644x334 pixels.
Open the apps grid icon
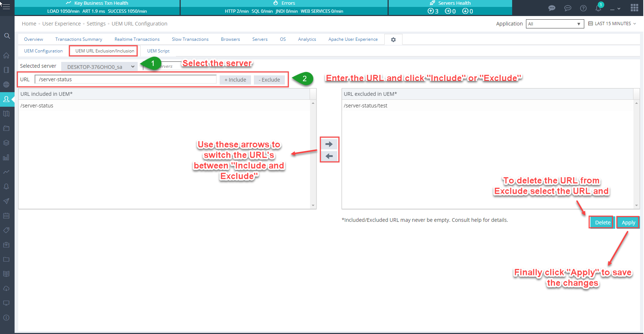click(x=634, y=8)
